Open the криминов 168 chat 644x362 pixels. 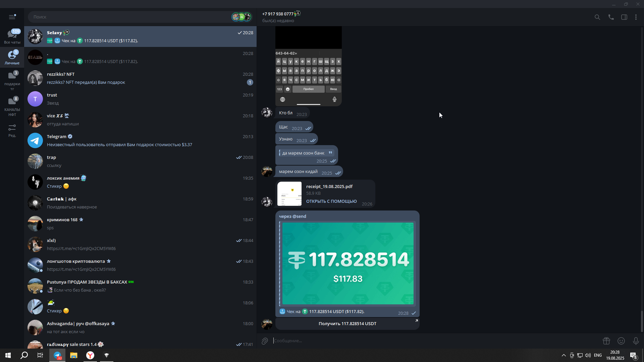tap(140, 224)
